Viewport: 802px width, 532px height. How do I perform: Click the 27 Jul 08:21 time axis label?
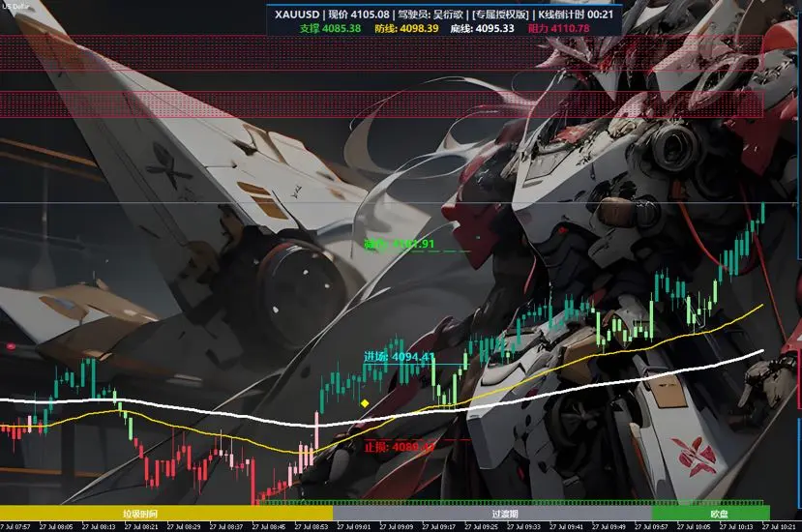141,526
